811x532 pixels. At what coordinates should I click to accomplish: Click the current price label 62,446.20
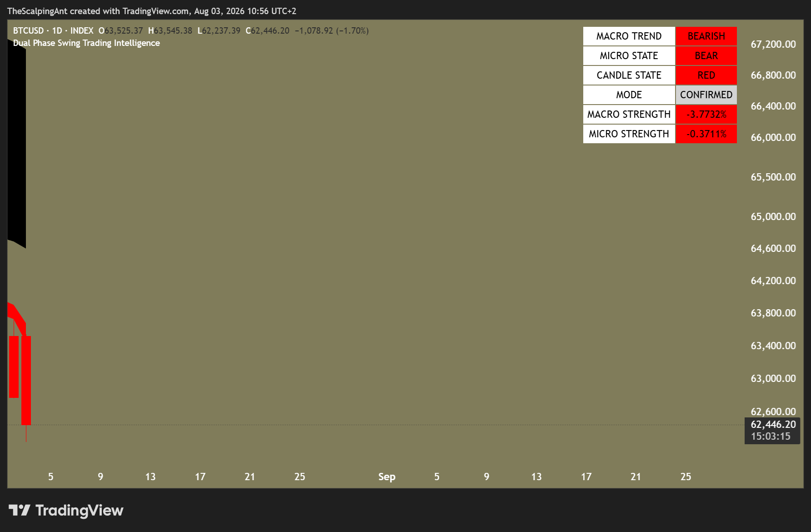click(773, 424)
